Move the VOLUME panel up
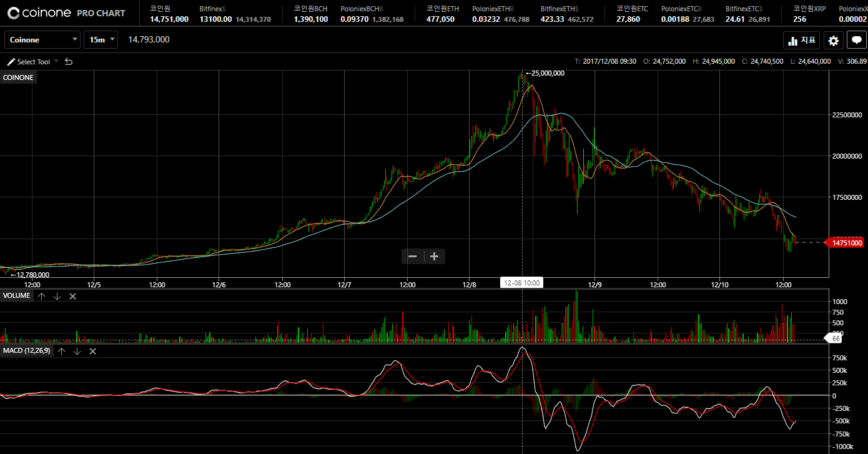Screen dimensions: 868x454 [41, 296]
